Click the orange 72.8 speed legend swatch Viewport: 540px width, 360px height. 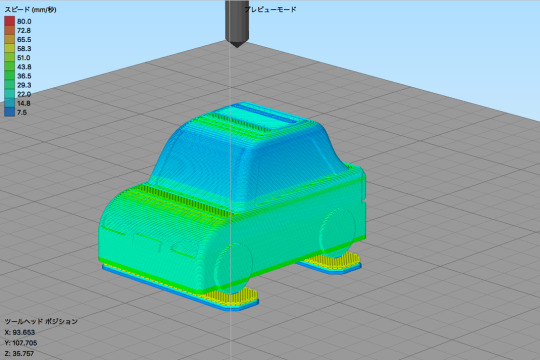10,30
